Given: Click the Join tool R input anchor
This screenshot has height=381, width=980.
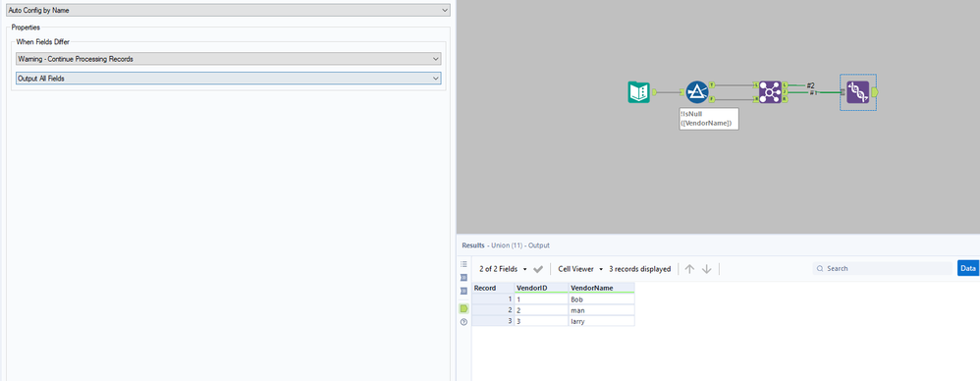Looking at the screenshot, I should tap(756, 98).
